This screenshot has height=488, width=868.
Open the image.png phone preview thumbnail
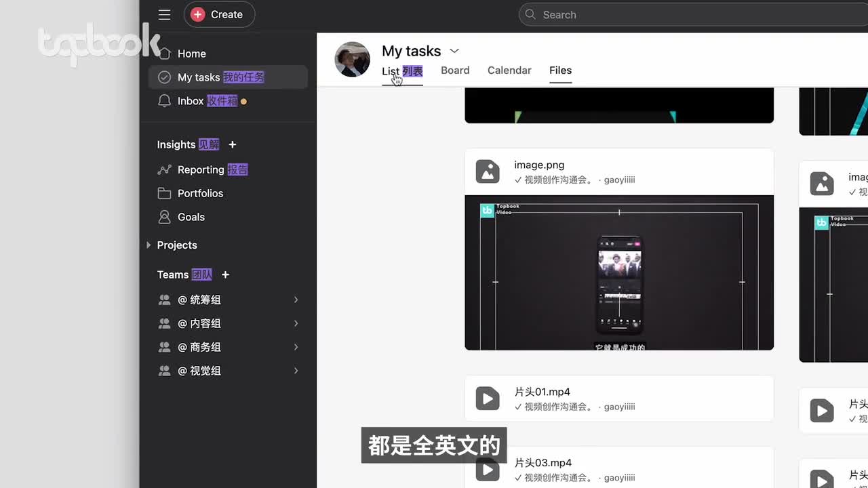coord(618,272)
